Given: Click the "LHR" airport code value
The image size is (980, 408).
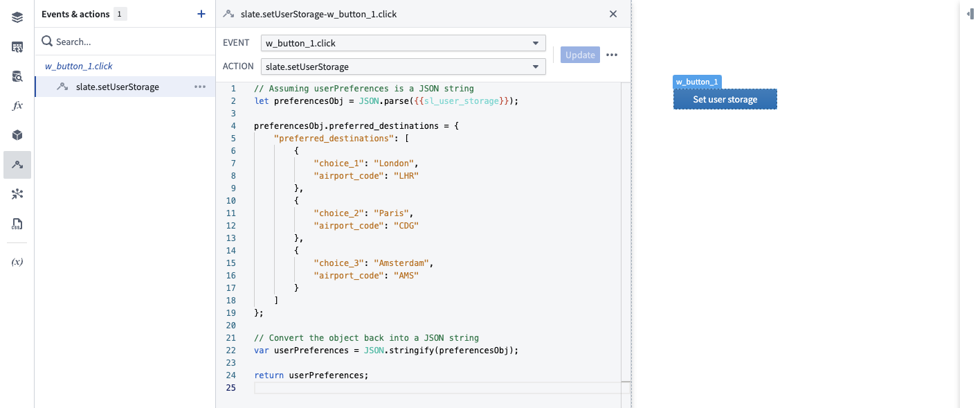Looking at the screenshot, I should pyautogui.click(x=406, y=176).
